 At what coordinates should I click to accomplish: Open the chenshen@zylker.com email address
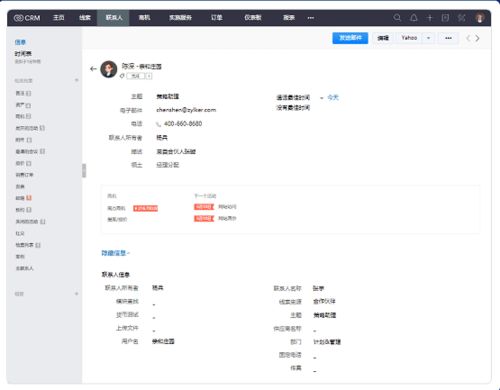tap(186, 110)
